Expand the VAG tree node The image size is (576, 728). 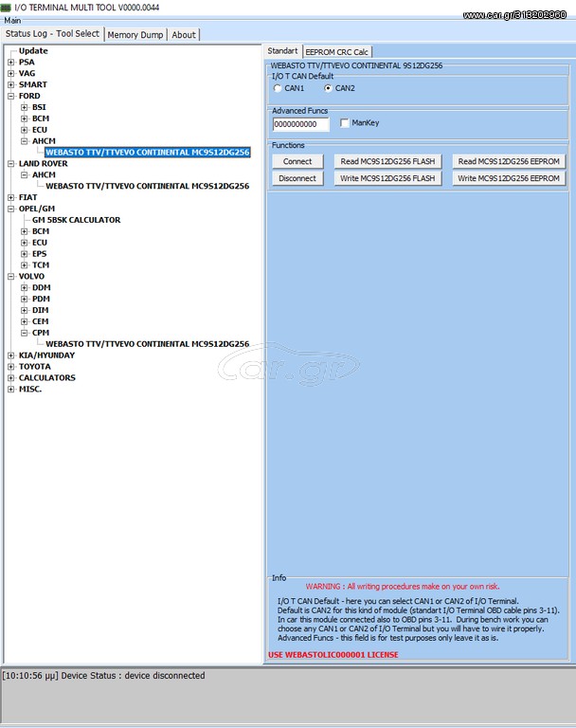(11, 73)
